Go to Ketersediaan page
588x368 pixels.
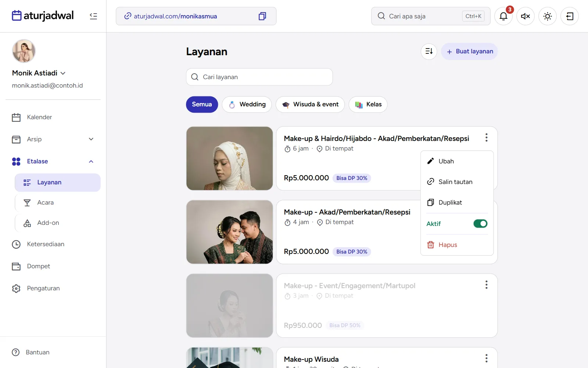pyautogui.click(x=53, y=244)
